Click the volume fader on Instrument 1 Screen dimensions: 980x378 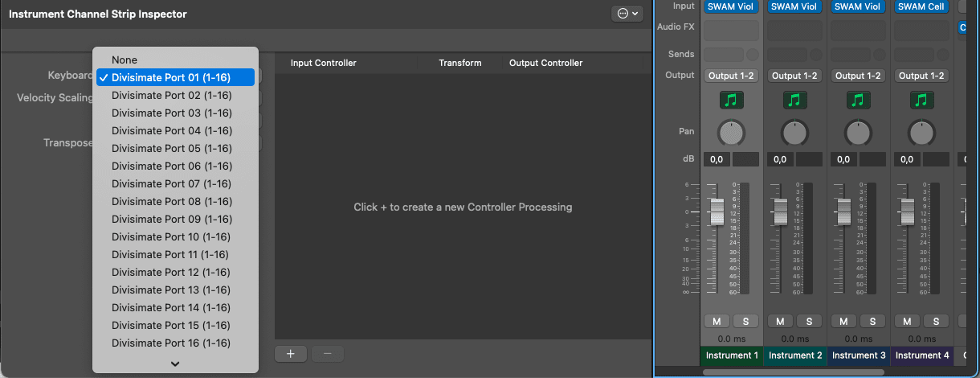pyautogui.click(x=717, y=212)
